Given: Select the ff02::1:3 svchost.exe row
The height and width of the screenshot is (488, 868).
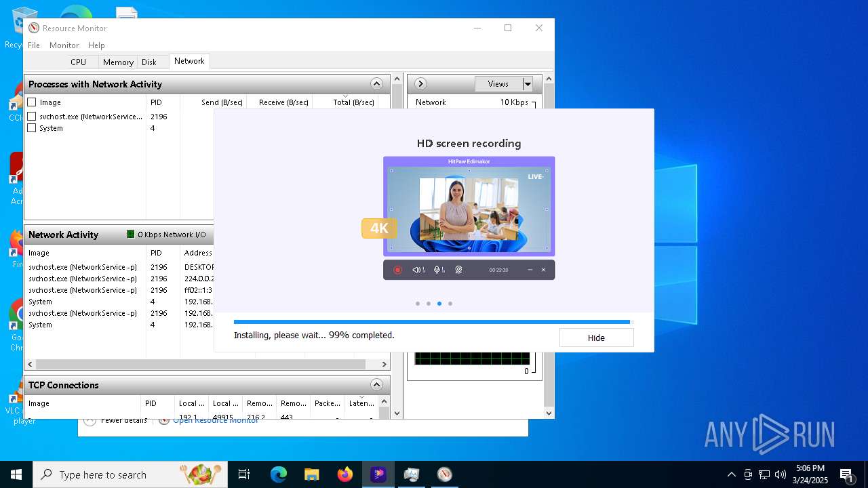Looking at the screenshot, I should point(120,290).
